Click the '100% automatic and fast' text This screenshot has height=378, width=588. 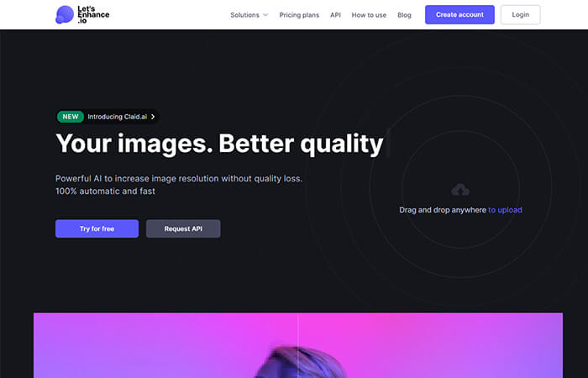pyautogui.click(x=105, y=192)
